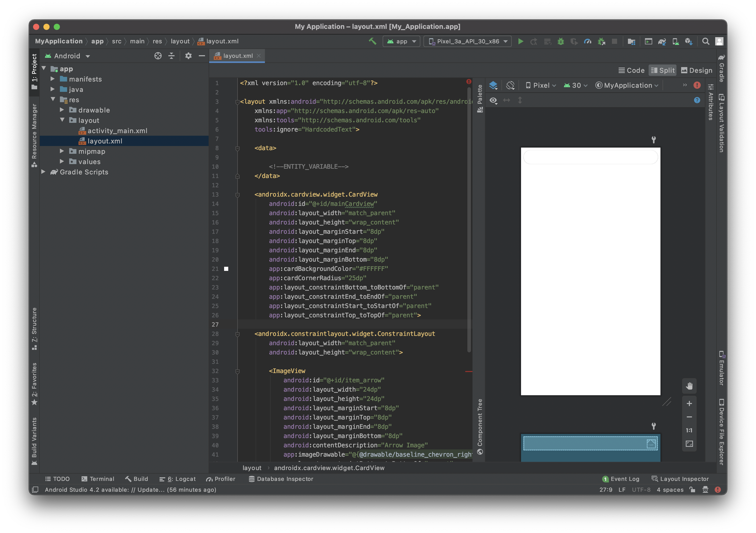
Task: Switch editor to Design view
Action: 696,70
